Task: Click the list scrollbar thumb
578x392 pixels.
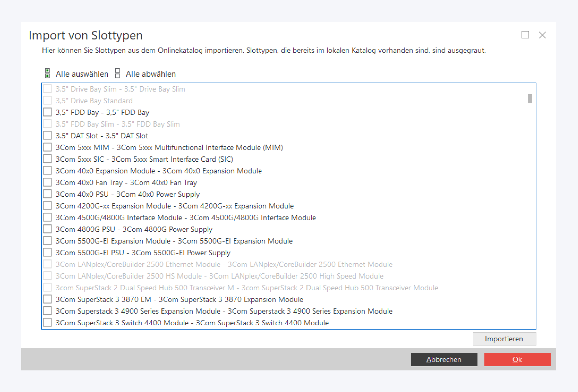Action: pos(530,99)
